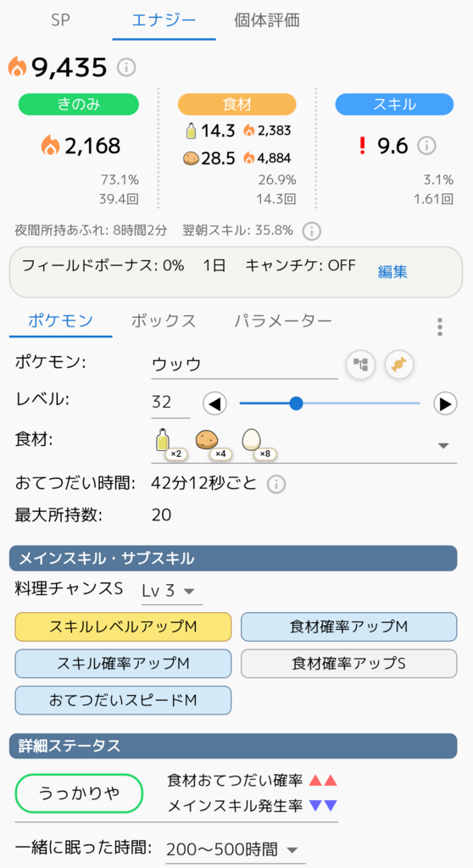Open info icon next to おてつだい時間
Image resolution: width=473 pixels, height=868 pixels.
coord(276,484)
